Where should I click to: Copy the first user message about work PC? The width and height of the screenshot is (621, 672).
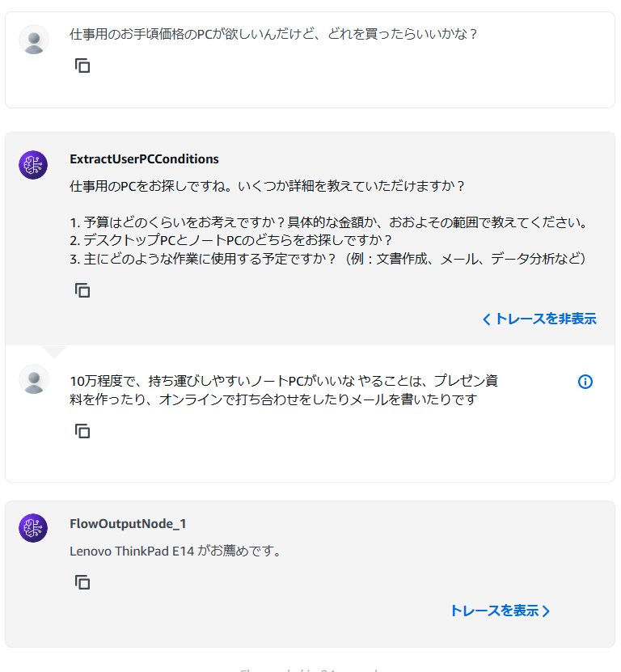tap(82, 66)
